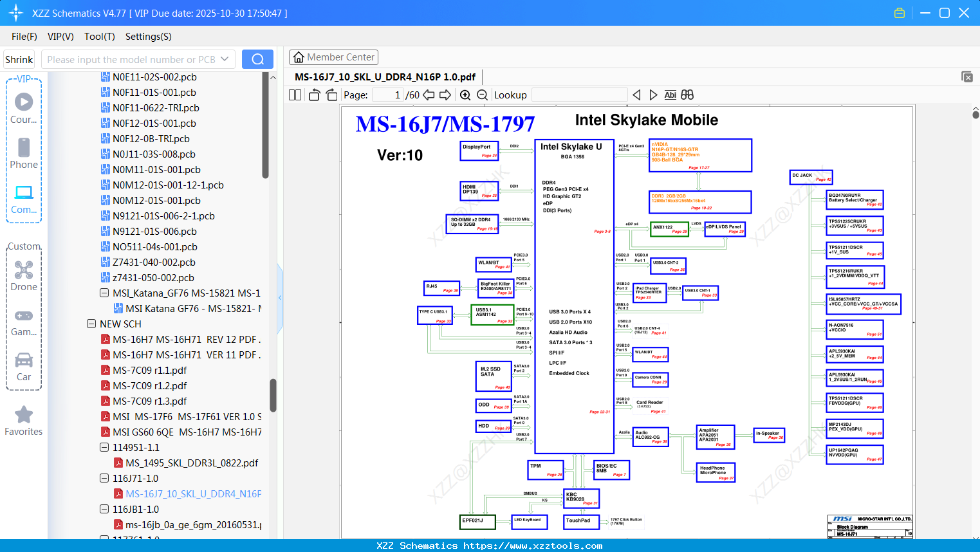
Task: Open the VIP gift icon in title bar
Action: [x=900, y=13]
